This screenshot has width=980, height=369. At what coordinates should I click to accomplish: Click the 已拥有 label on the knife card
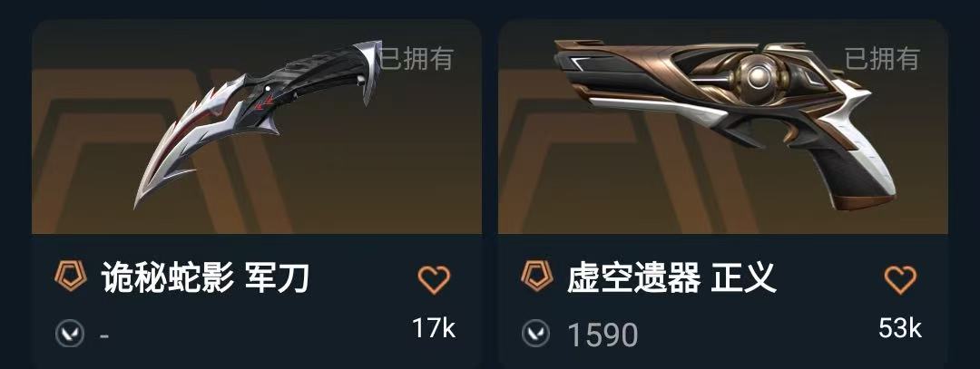416,59
